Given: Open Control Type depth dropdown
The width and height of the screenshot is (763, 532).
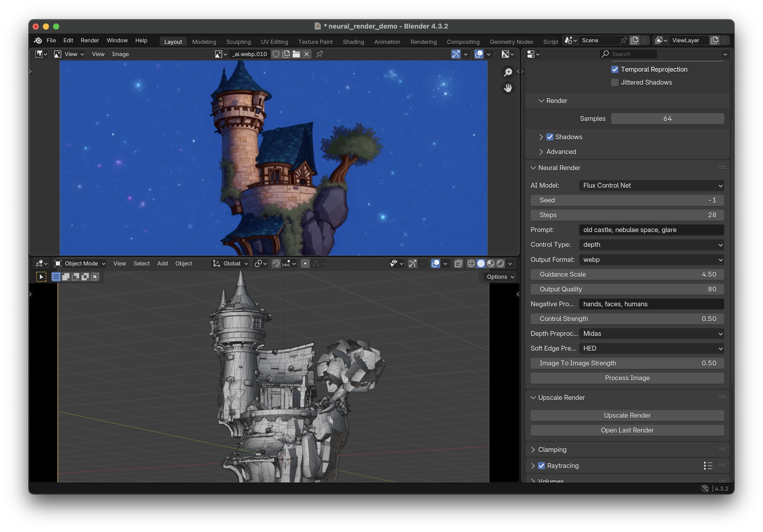Looking at the screenshot, I should pyautogui.click(x=651, y=245).
